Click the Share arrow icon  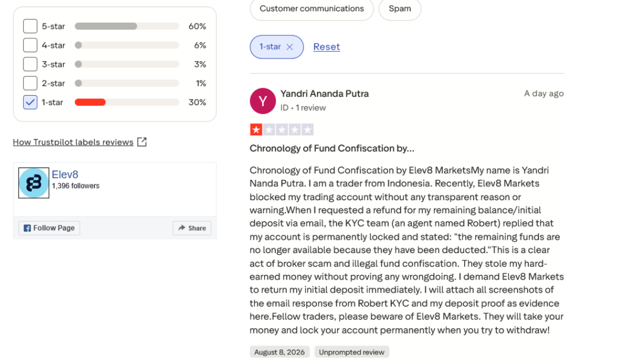pos(182,228)
